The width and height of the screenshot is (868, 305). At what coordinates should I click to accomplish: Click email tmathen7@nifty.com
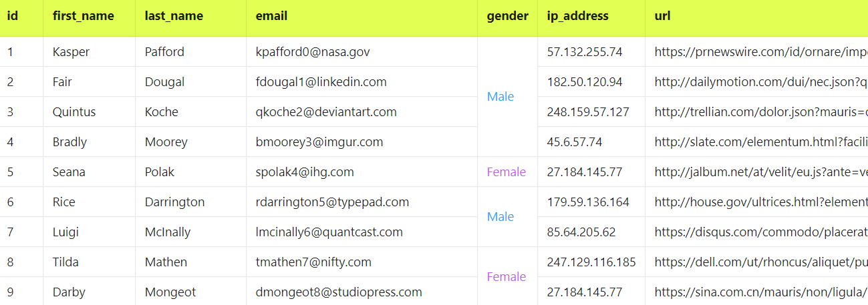point(362,262)
